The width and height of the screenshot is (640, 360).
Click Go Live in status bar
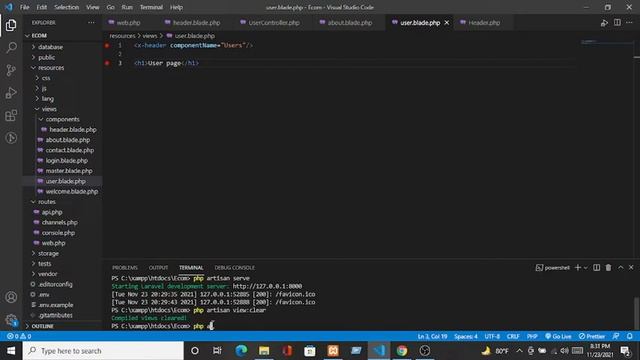pyautogui.click(x=558, y=336)
